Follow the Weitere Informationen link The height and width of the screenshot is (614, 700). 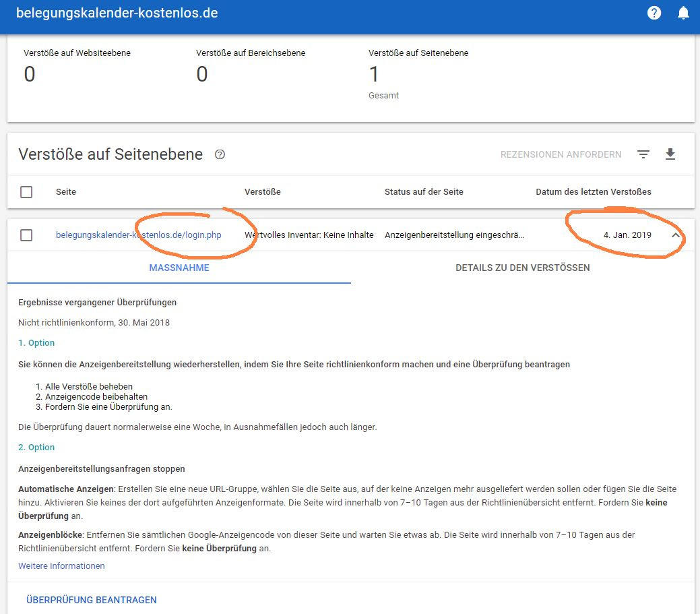[61, 566]
